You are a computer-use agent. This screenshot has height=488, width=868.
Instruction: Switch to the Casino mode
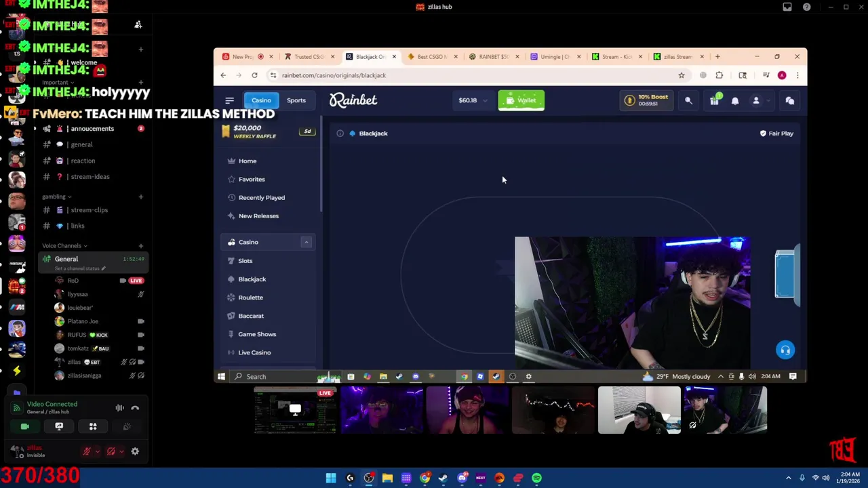point(261,100)
